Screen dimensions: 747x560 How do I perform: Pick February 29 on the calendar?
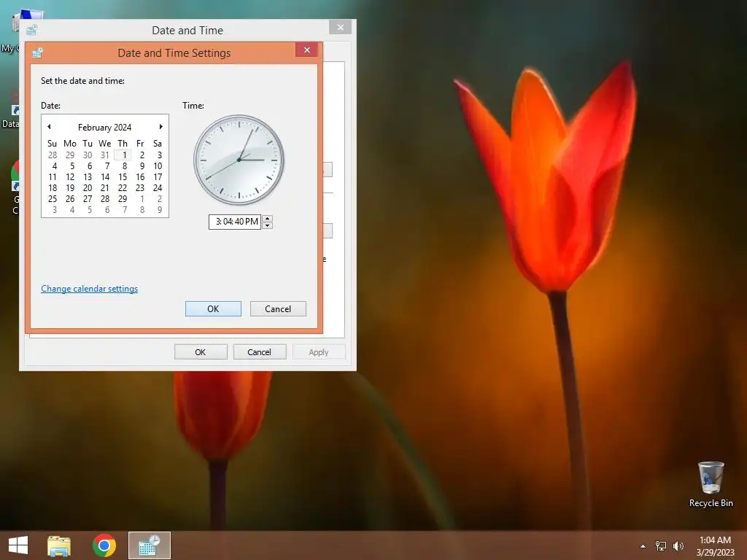tap(123, 198)
